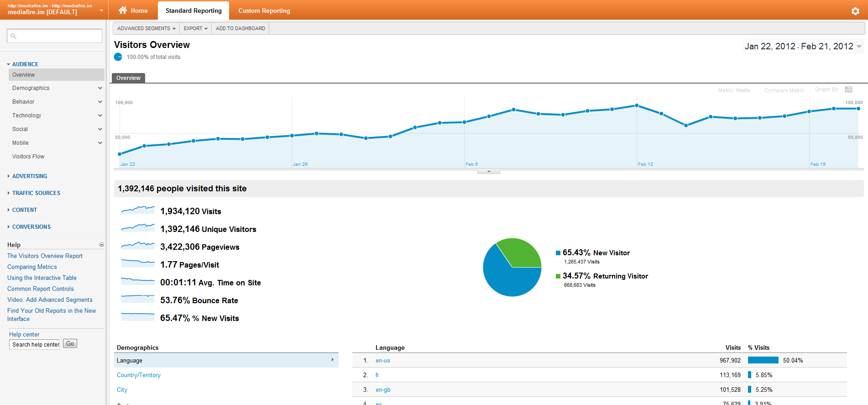Click the magnifier icon in search box
868x405 pixels.
pyautogui.click(x=14, y=36)
